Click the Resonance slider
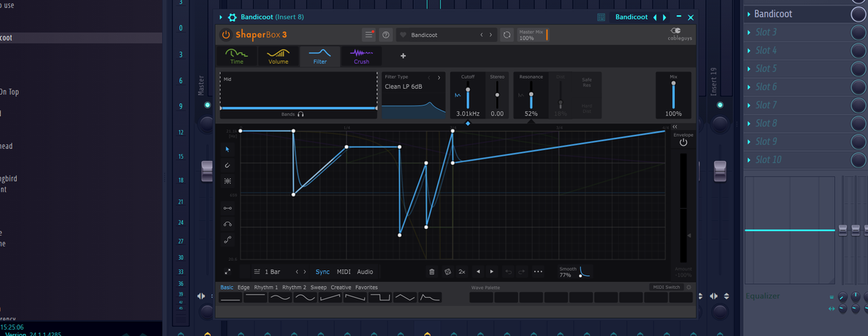Screen dimensions: 868x336 (531, 95)
